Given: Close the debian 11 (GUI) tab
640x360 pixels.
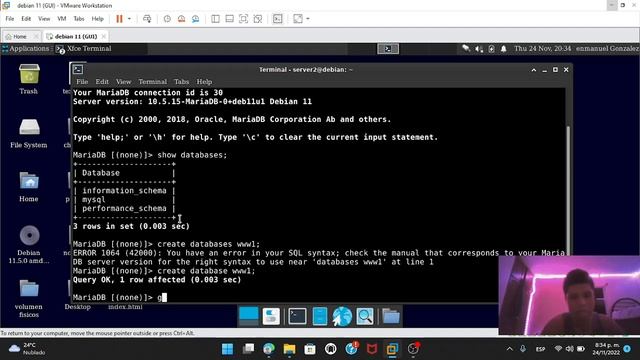Looking at the screenshot, I should (104, 36).
